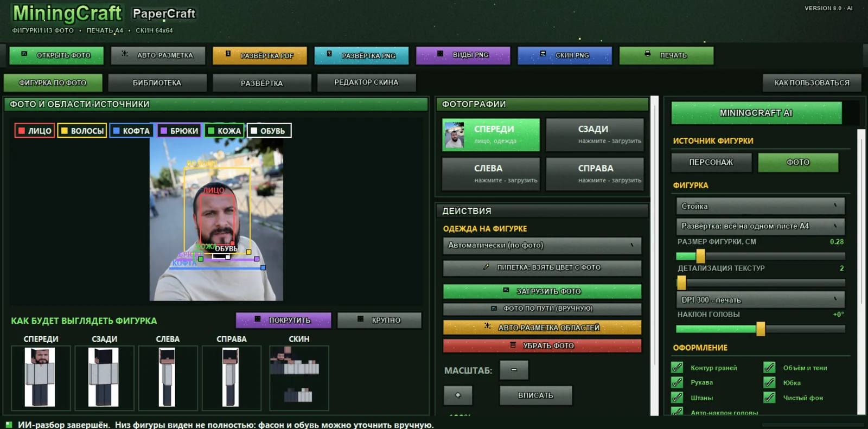This screenshot has height=429, width=868.
Task: Click the СЛЕВА figure preview thumbnail
Action: [x=168, y=377]
